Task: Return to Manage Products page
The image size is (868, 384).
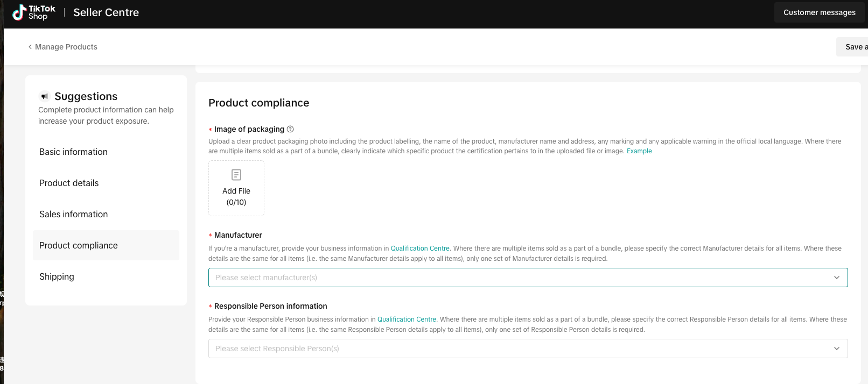Action: (66, 47)
